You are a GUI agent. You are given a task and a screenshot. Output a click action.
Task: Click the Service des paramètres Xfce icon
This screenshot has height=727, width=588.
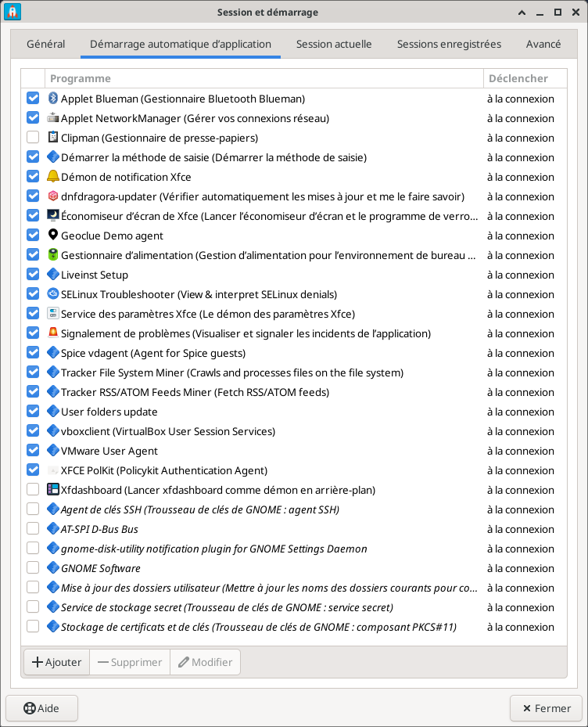point(53,314)
